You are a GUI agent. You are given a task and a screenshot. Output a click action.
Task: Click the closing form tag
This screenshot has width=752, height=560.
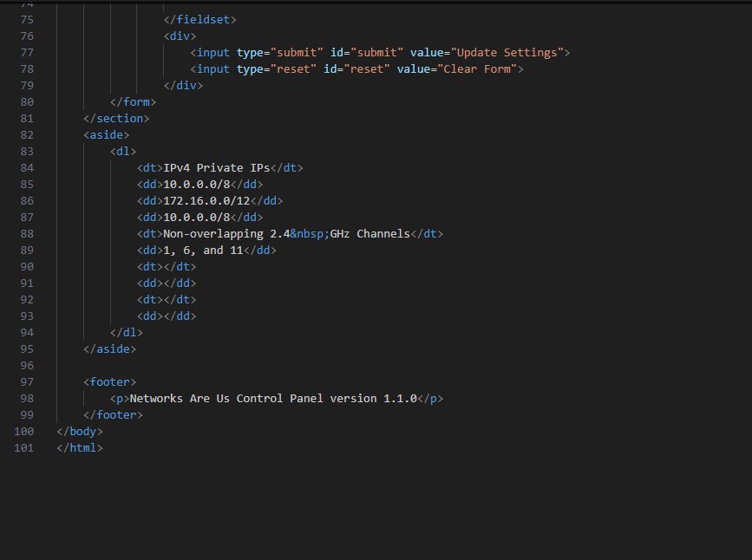(133, 102)
